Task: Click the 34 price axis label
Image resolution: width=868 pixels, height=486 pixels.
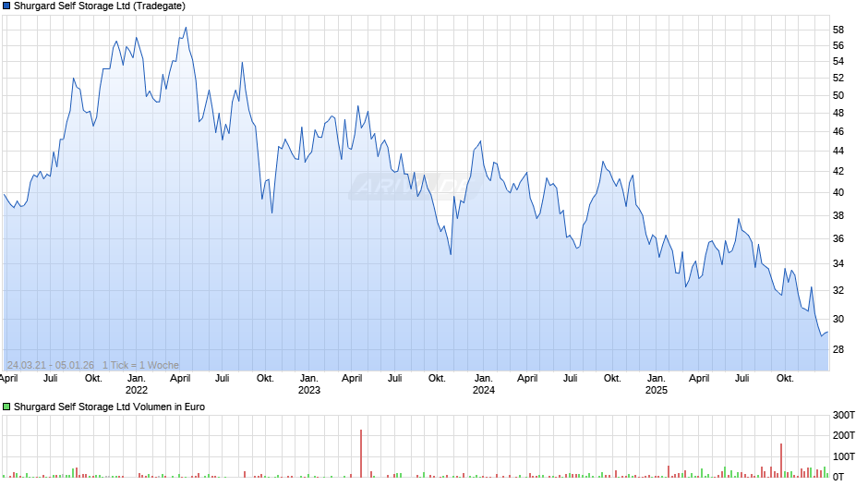Action: [x=838, y=263]
